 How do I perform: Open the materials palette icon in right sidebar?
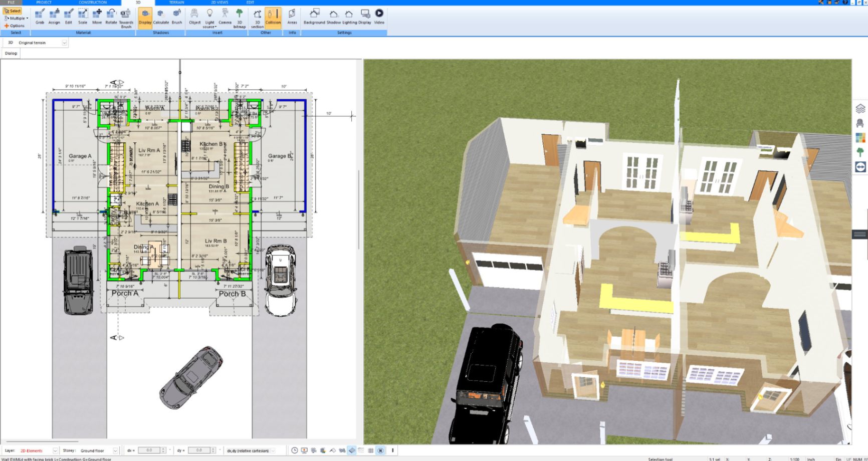coord(860,137)
